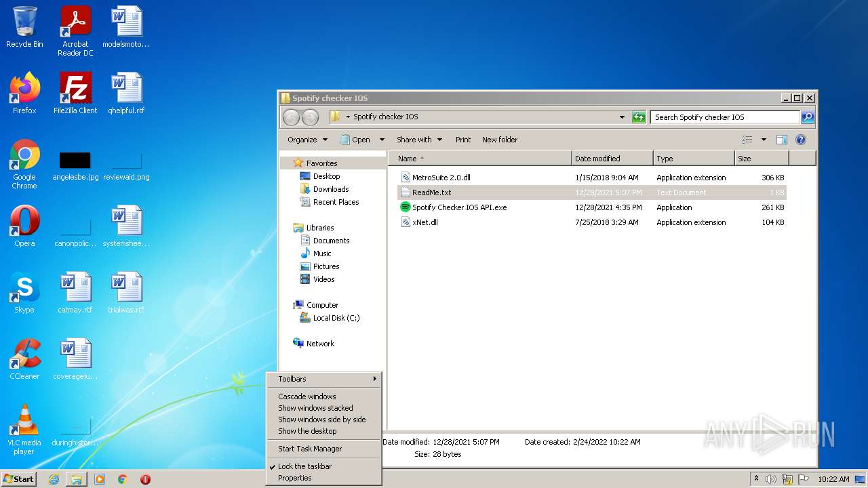Choose Cascade windows

(323, 396)
